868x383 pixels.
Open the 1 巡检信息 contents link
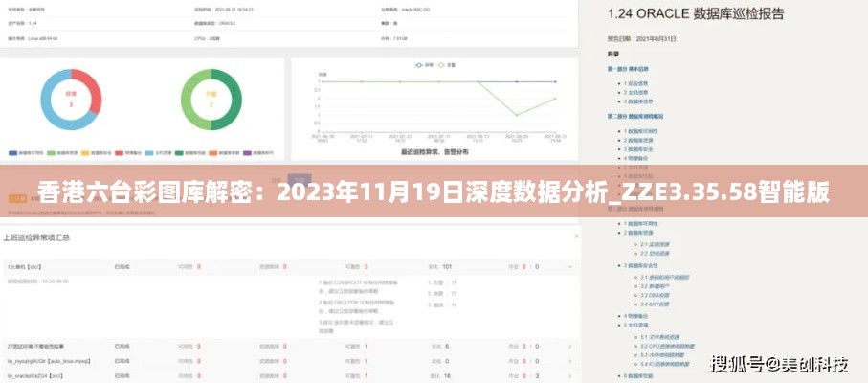click(x=636, y=83)
